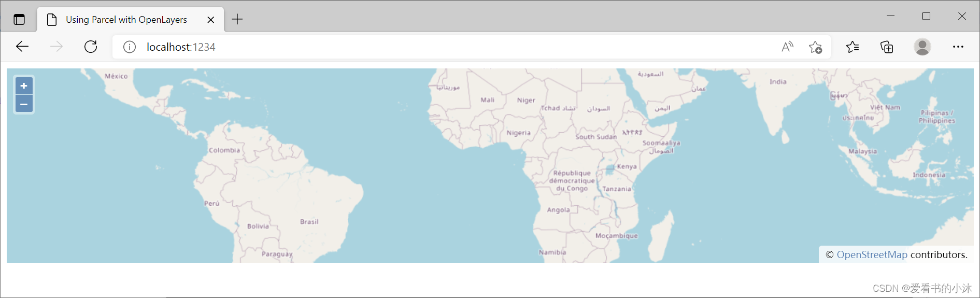Close the Using Parcel with OpenLayers tab
The image size is (980, 298).
point(211,20)
